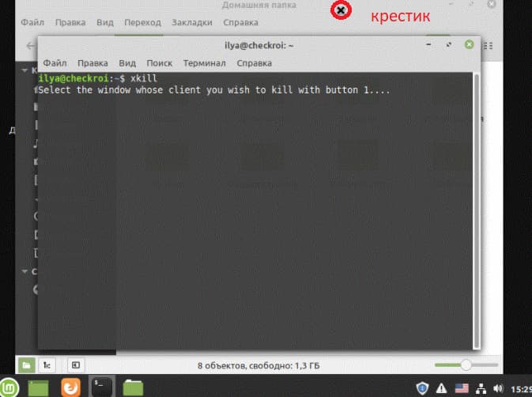Minimize the terminal window

428,44
